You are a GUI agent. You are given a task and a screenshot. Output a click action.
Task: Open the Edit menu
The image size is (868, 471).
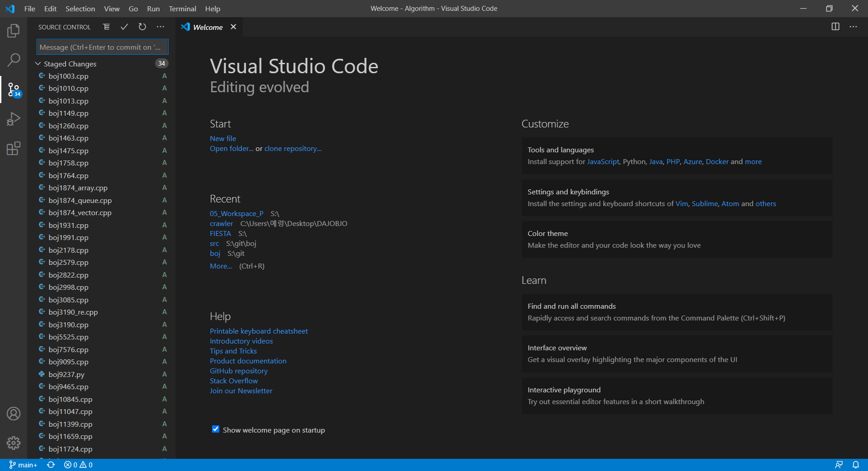(x=50, y=9)
